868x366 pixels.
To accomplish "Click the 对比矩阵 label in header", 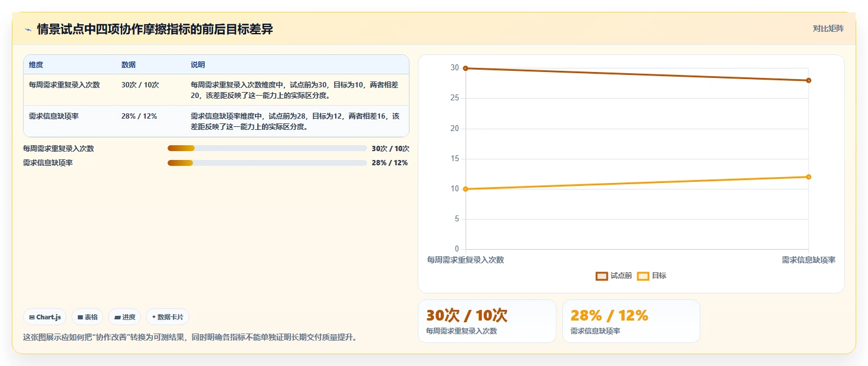I will (x=828, y=28).
